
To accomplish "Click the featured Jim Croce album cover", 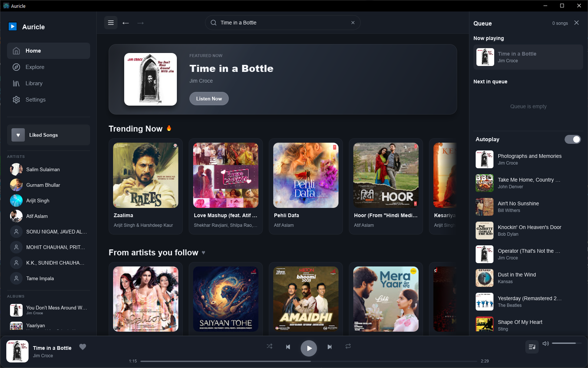I will tap(151, 79).
